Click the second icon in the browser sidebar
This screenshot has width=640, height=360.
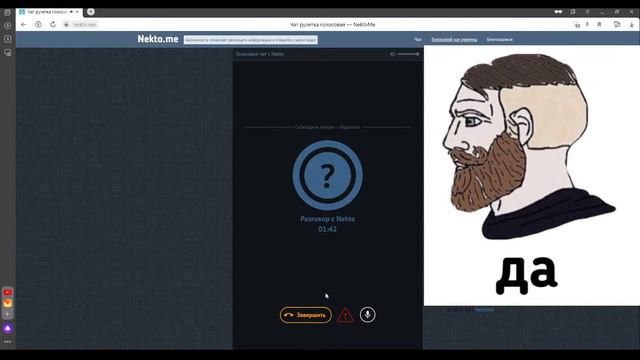[x=7, y=25]
